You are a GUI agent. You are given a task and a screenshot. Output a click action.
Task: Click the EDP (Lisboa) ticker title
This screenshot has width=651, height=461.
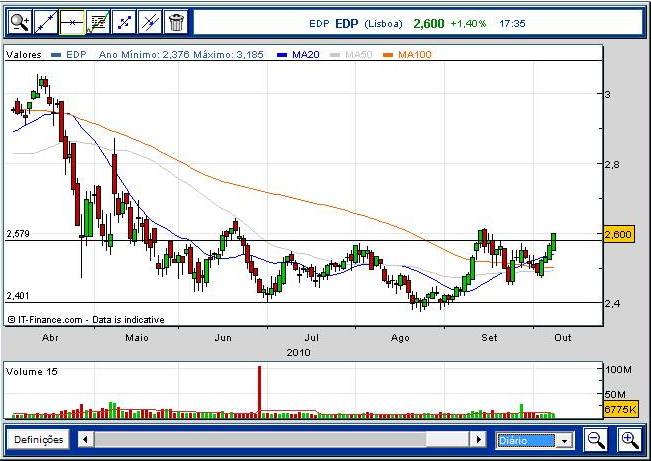coord(356,24)
